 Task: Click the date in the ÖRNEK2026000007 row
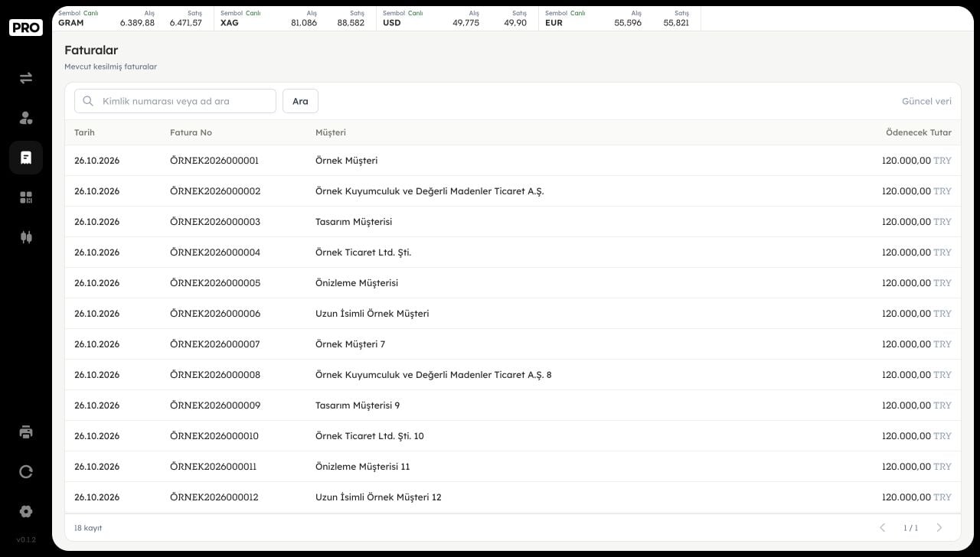(x=96, y=344)
